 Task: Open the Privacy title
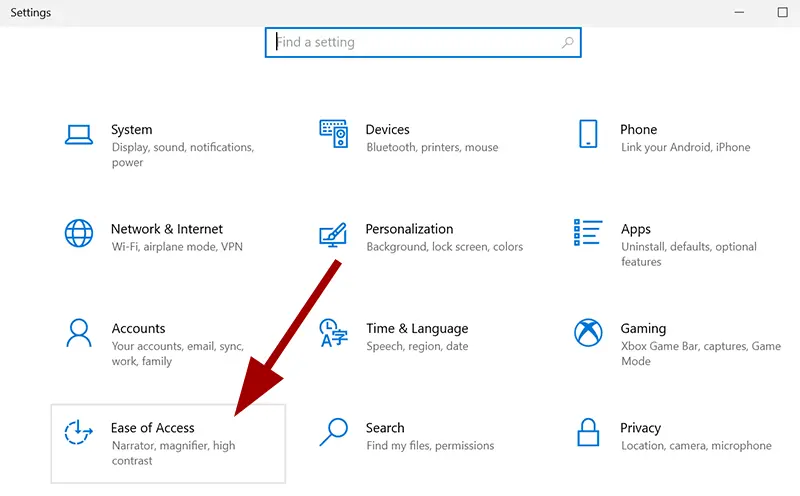pos(640,429)
